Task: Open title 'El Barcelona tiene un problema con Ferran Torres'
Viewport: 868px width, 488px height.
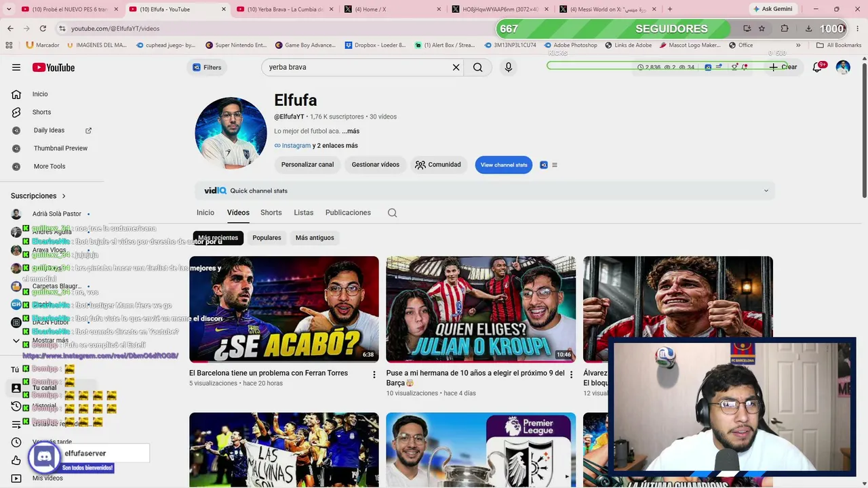Action: pos(269,373)
